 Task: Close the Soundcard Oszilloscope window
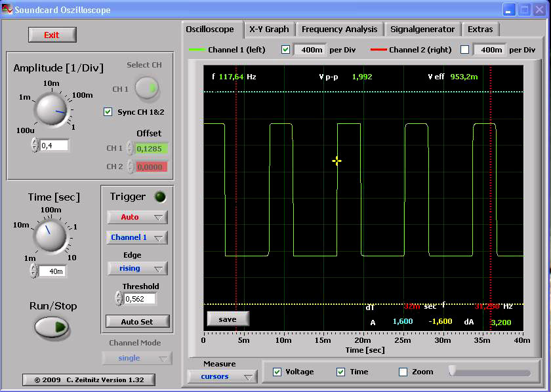(x=539, y=9)
